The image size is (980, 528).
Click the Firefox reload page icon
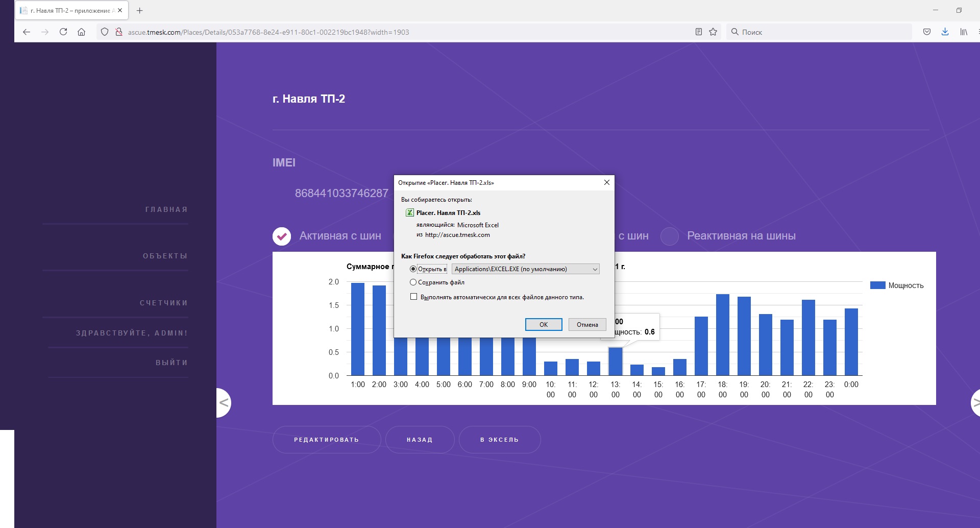pos(63,32)
